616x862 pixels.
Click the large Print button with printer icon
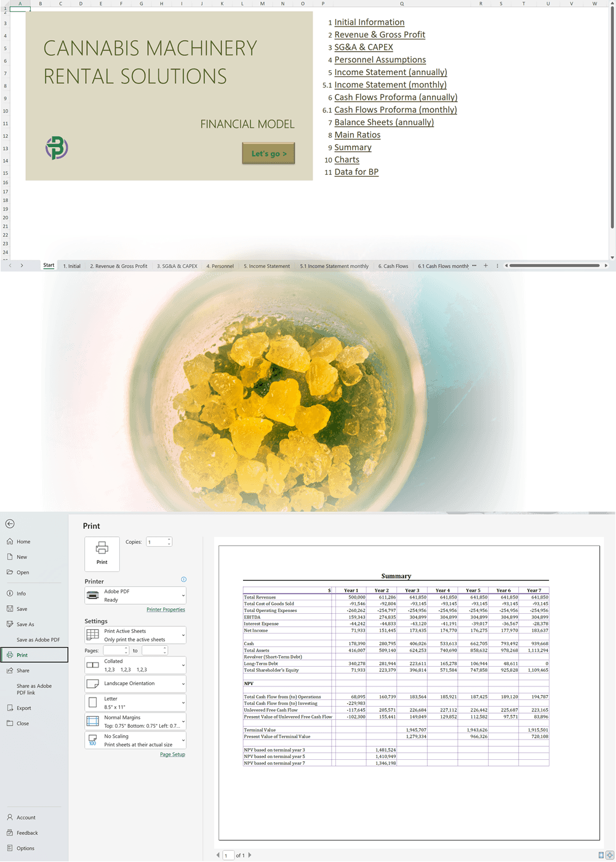[x=102, y=553]
